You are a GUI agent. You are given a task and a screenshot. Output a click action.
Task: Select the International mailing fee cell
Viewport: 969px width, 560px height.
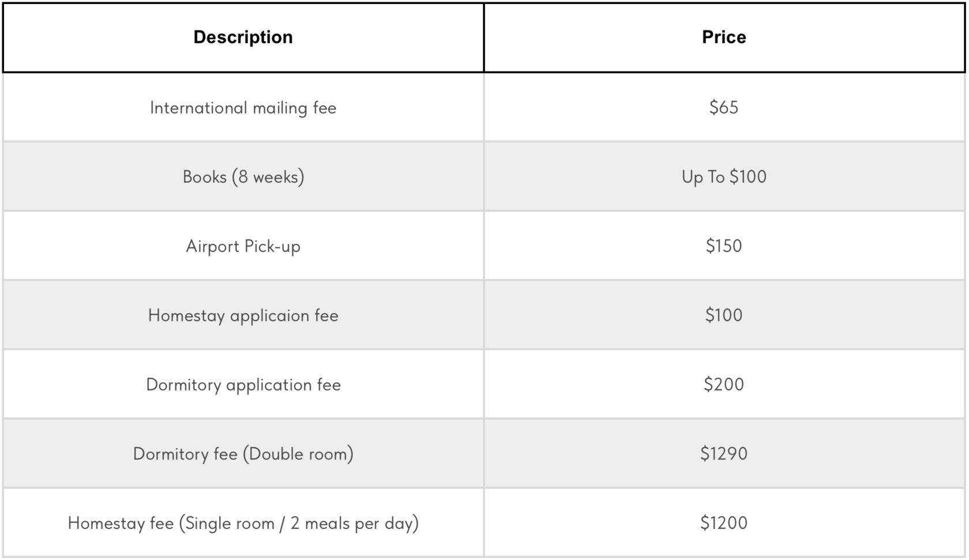[243, 108]
